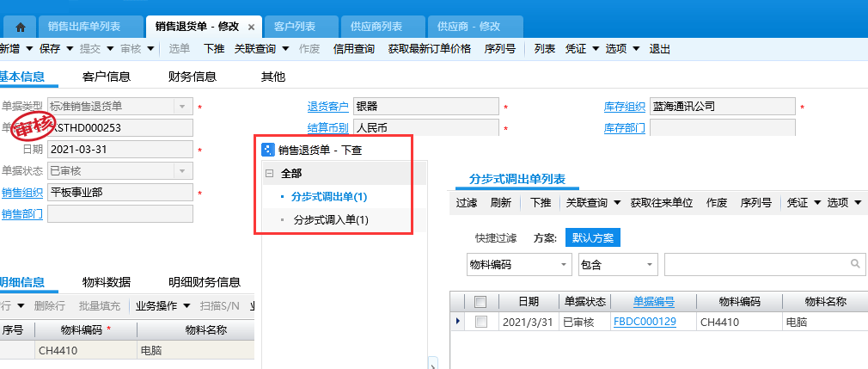Open the home tab icon
Image resolution: width=868 pixels, height=369 pixels.
(21, 27)
